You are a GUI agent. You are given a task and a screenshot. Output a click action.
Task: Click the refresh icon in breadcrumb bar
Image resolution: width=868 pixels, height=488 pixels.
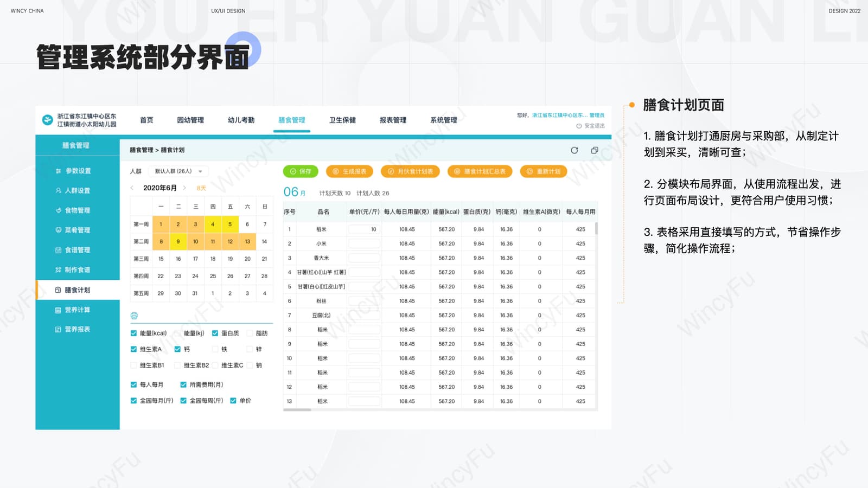tap(575, 150)
